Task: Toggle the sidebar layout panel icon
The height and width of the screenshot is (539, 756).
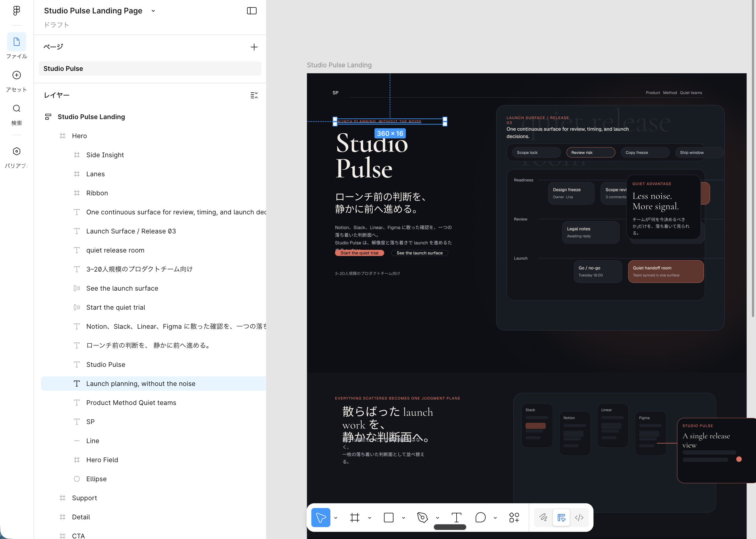Action: (252, 11)
